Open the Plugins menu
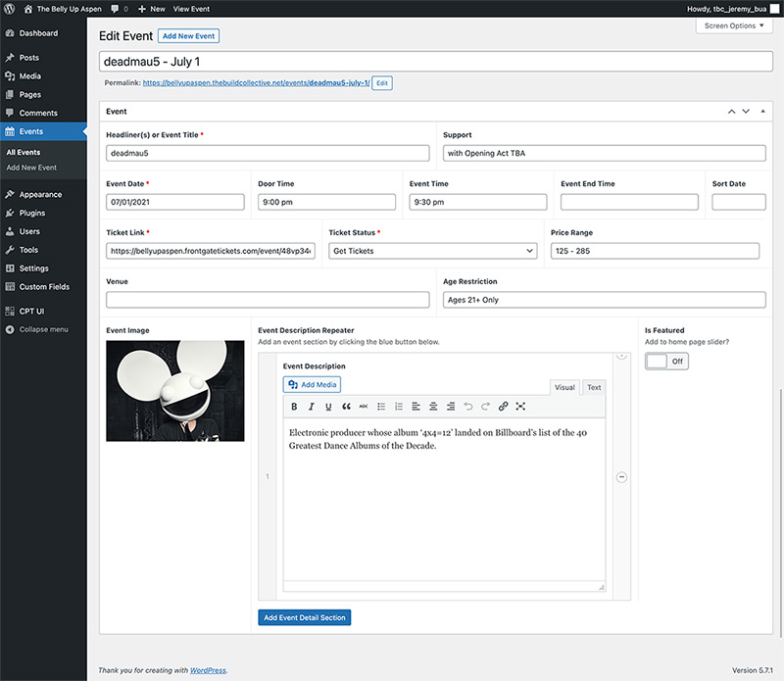Viewport: 784px width, 681px height. [x=43, y=213]
